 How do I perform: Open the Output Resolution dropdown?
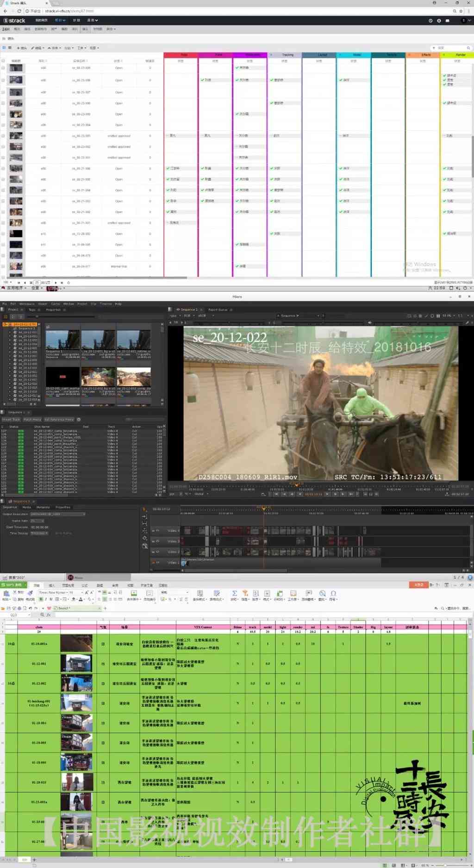click(x=58, y=514)
